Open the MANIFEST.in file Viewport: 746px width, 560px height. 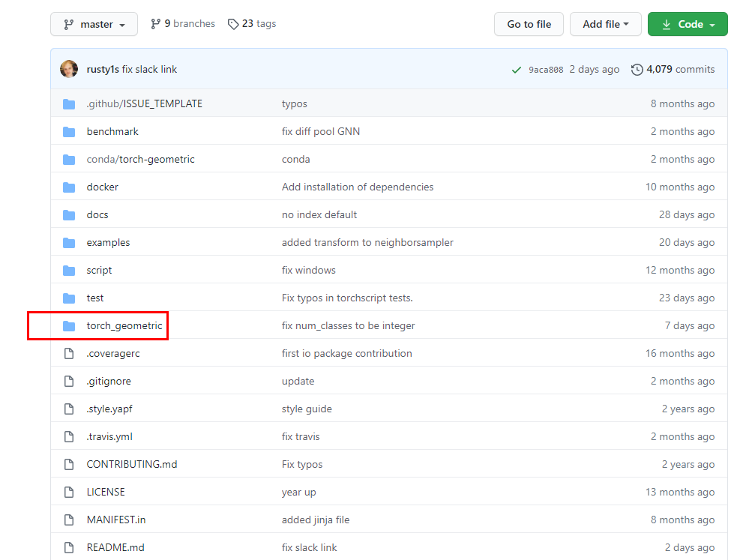point(116,520)
